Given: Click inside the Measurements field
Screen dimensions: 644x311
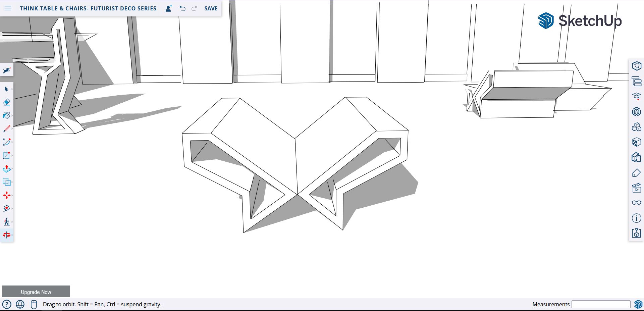Looking at the screenshot, I should tap(600, 304).
